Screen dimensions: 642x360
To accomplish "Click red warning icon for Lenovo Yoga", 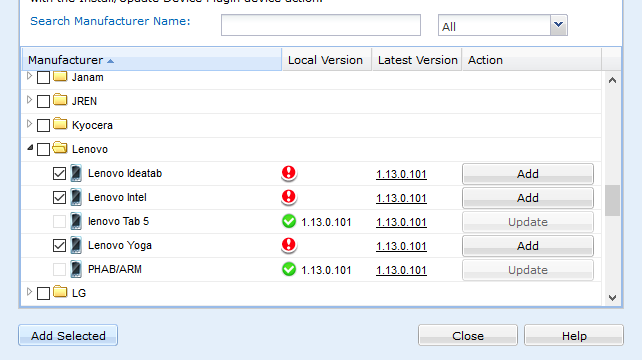I will [289, 245].
